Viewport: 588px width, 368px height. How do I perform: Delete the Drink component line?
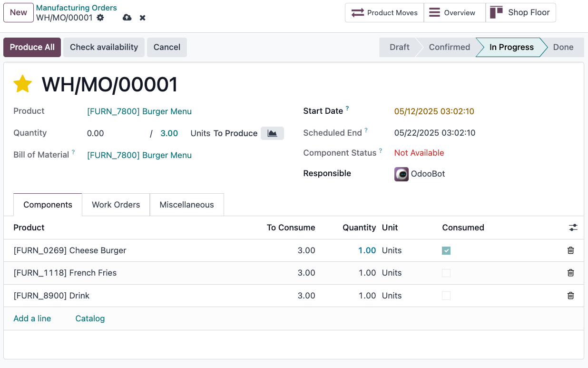[570, 296]
